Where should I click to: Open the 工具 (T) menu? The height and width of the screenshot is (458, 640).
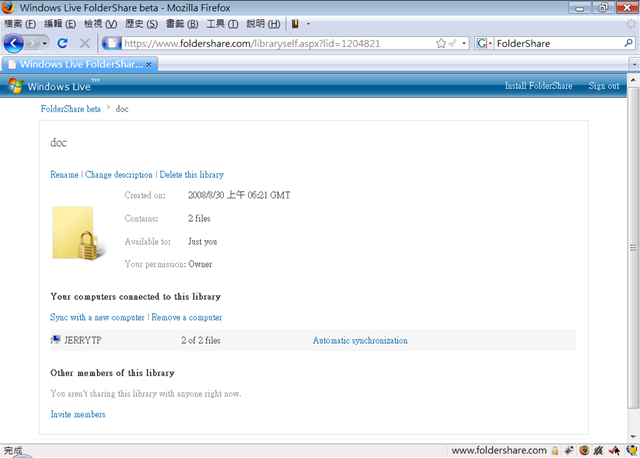222,24
